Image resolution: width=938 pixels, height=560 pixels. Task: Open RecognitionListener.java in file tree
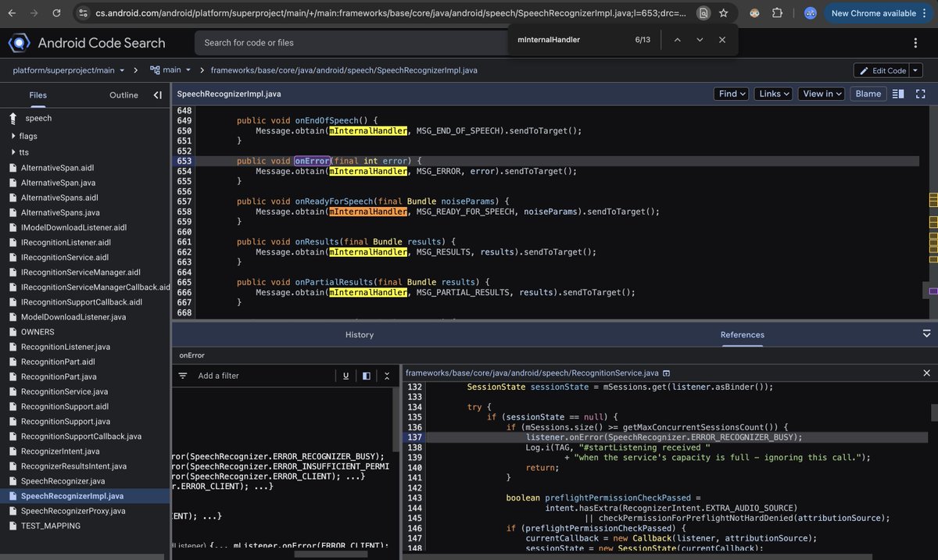(65, 347)
